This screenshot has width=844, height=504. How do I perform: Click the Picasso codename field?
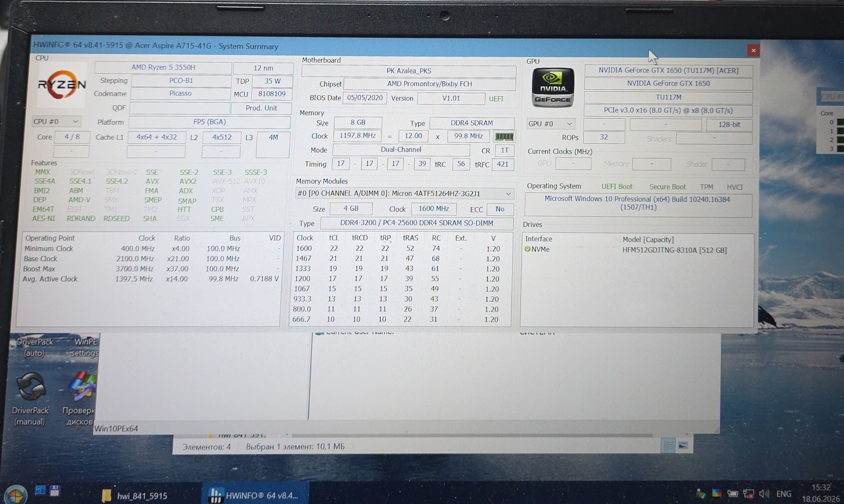(x=180, y=94)
